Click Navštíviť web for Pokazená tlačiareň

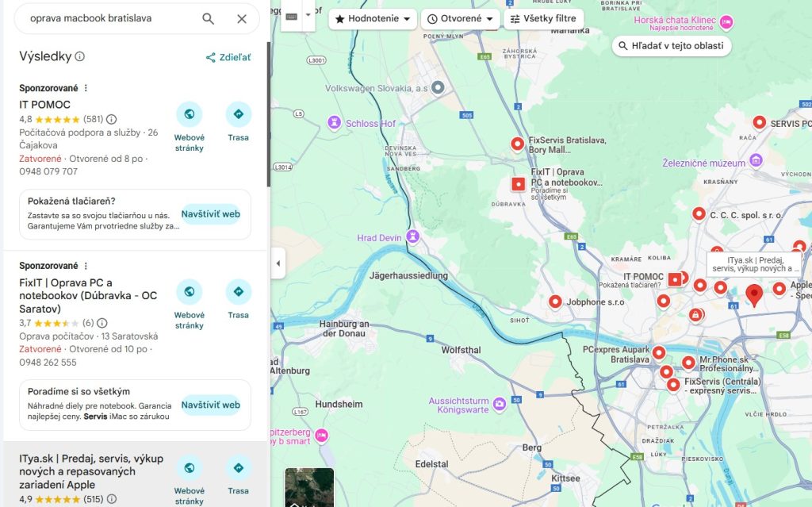pyautogui.click(x=211, y=214)
